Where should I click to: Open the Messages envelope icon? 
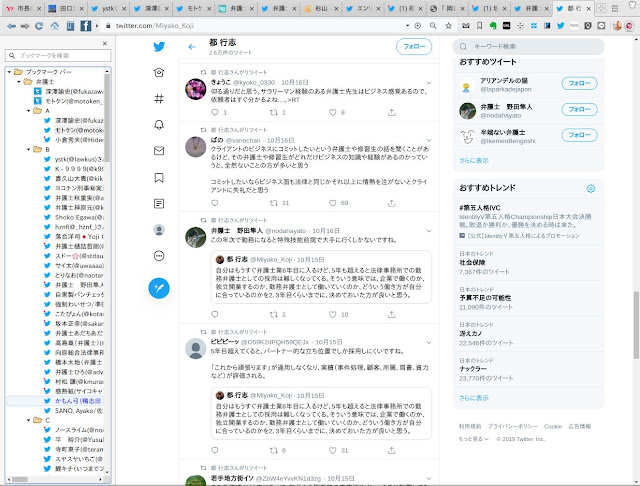pyautogui.click(x=159, y=151)
